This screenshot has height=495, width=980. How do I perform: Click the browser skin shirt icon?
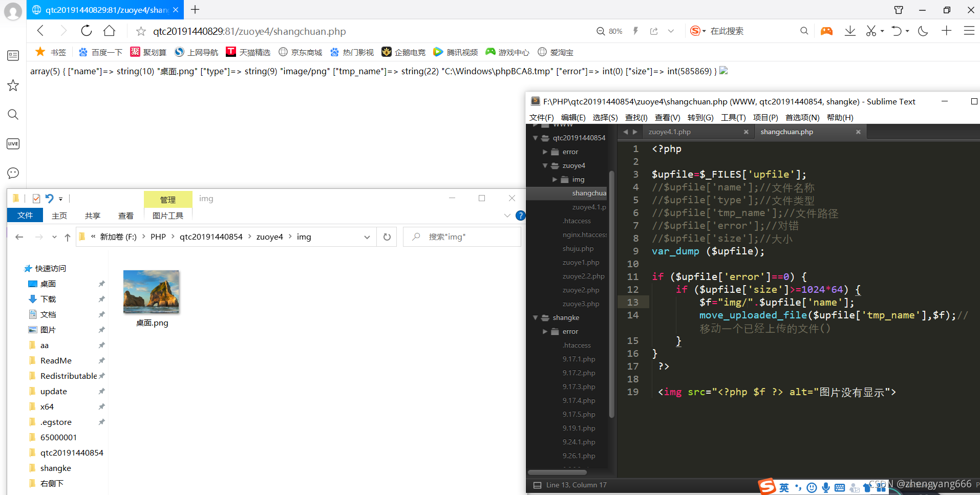899,10
